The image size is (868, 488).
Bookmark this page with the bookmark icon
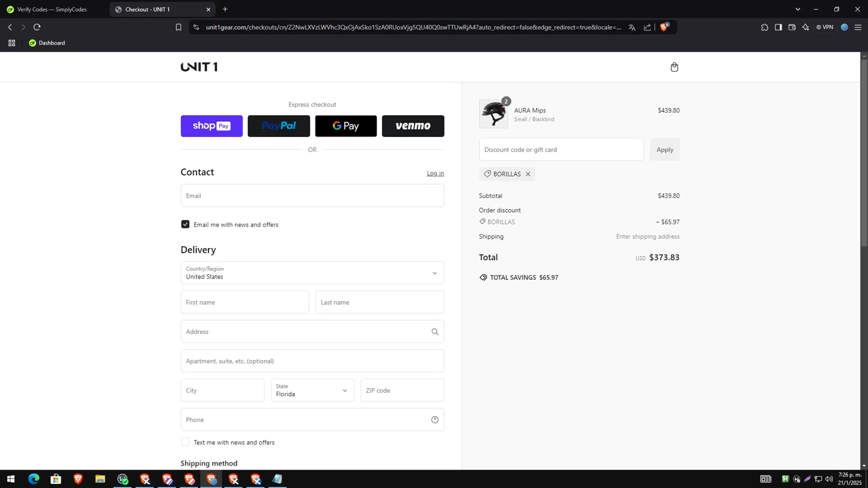coord(178,27)
